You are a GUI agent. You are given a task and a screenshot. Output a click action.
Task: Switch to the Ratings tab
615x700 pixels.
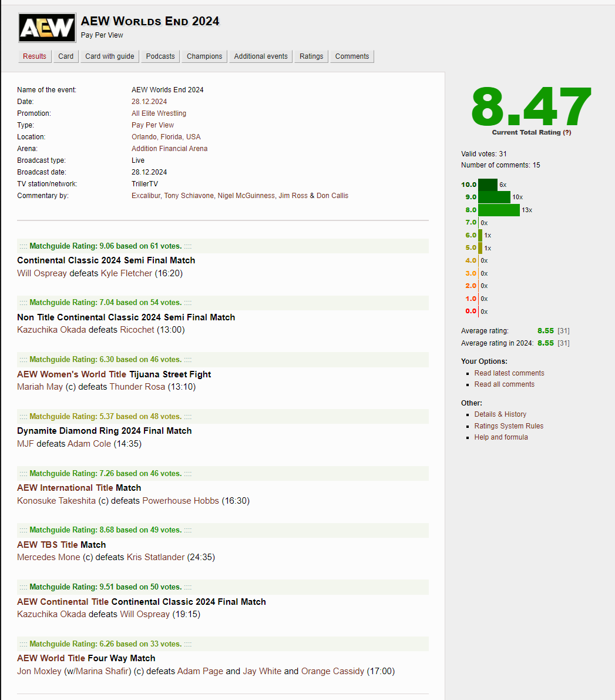(311, 56)
